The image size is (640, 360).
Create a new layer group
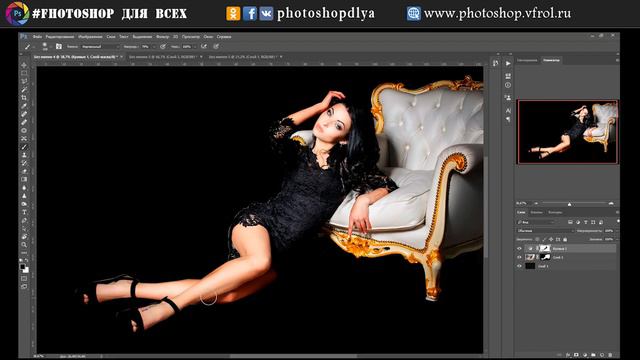pyautogui.click(x=593, y=355)
